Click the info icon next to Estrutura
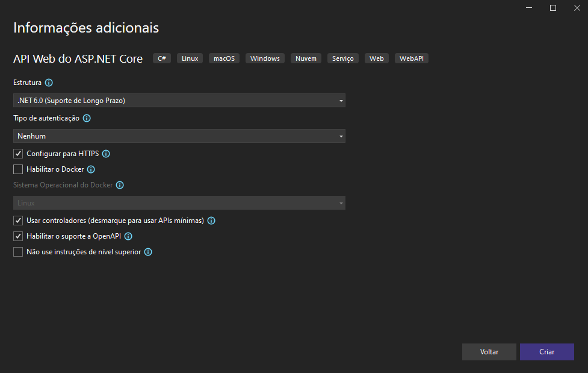Viewport: 588px width, 373px height. (x=49, y=83)
